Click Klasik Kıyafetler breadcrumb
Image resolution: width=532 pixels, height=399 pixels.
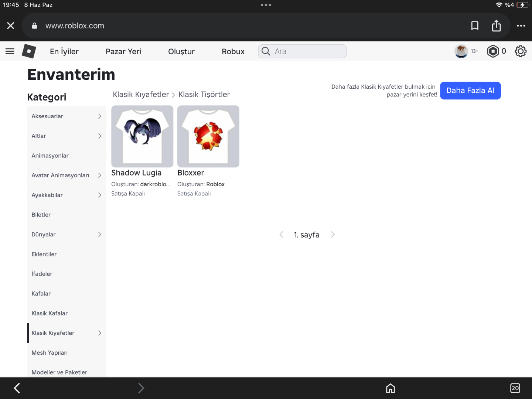coord(141,95)
